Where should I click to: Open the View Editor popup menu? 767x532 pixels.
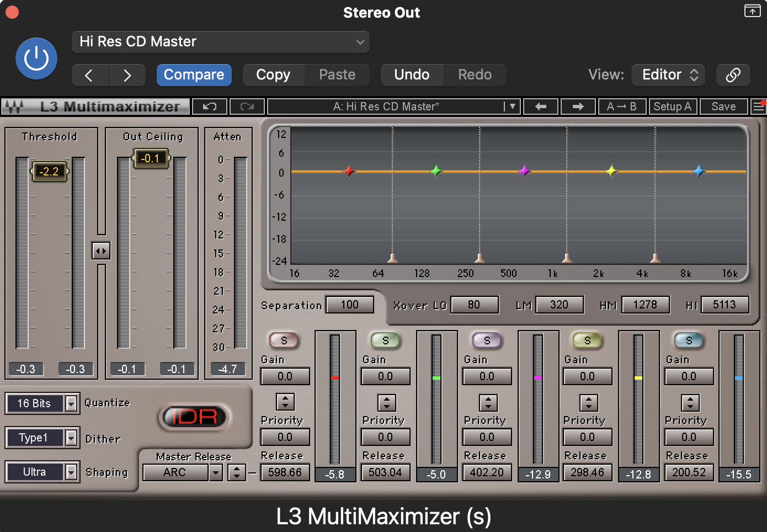pos(669,75)
